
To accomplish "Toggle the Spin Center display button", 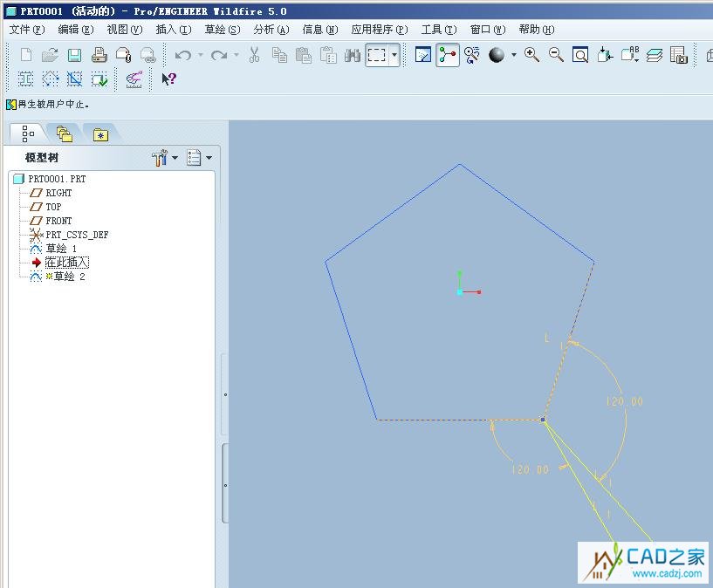I will [x=448, y=55].
